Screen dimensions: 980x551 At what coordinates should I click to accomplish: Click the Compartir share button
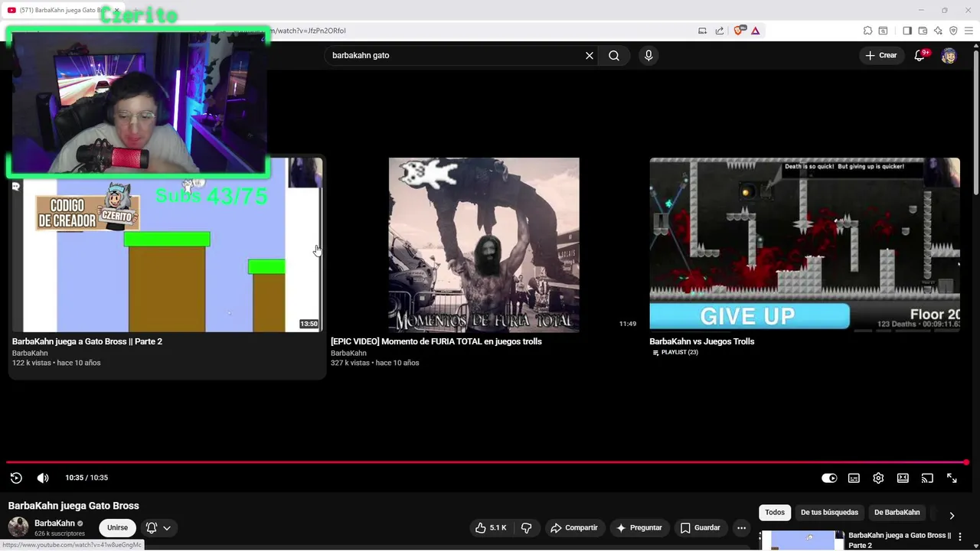tap(574, 527)
